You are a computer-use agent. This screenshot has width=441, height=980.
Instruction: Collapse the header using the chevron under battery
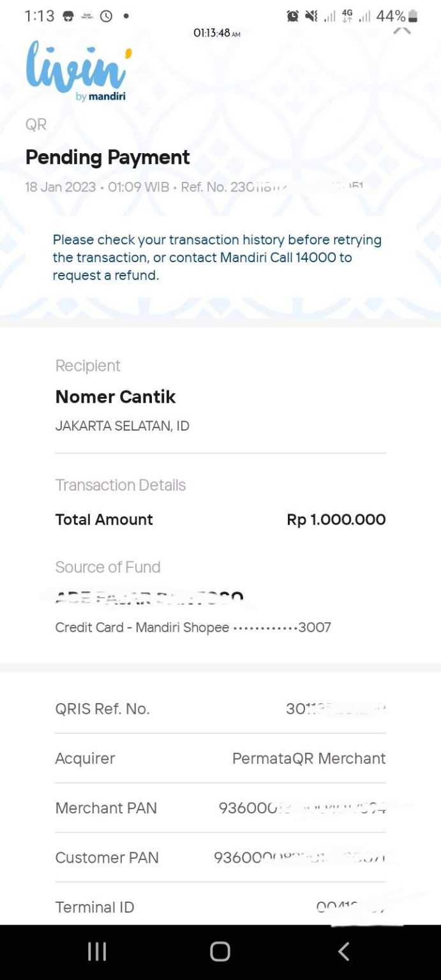click(403, 30)
